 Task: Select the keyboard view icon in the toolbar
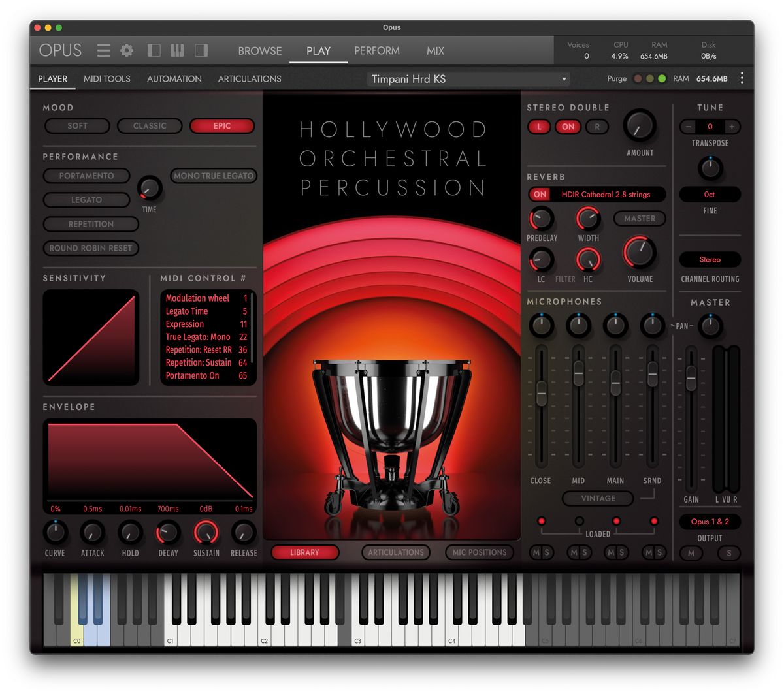177,50
